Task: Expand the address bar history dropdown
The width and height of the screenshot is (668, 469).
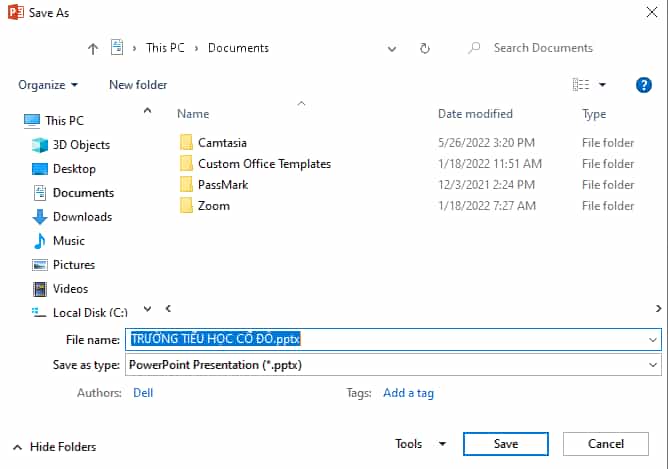Action: pos(392,49)
